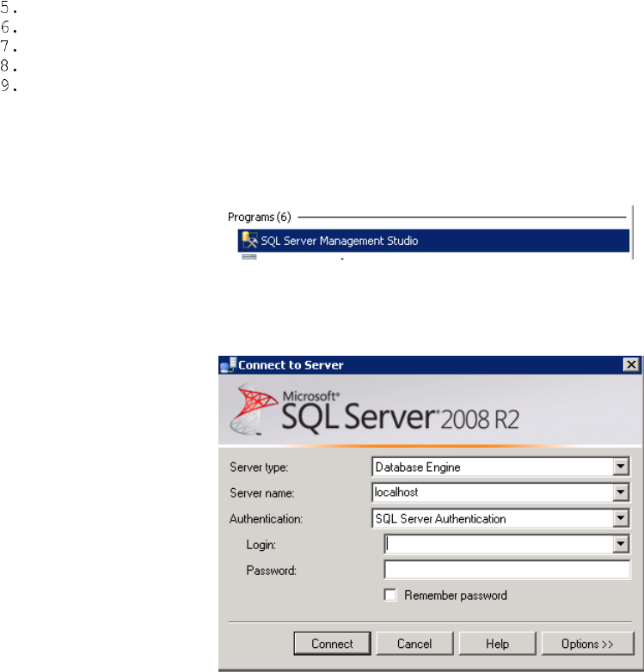Close the Connect to Server dialog

(631, 364)
